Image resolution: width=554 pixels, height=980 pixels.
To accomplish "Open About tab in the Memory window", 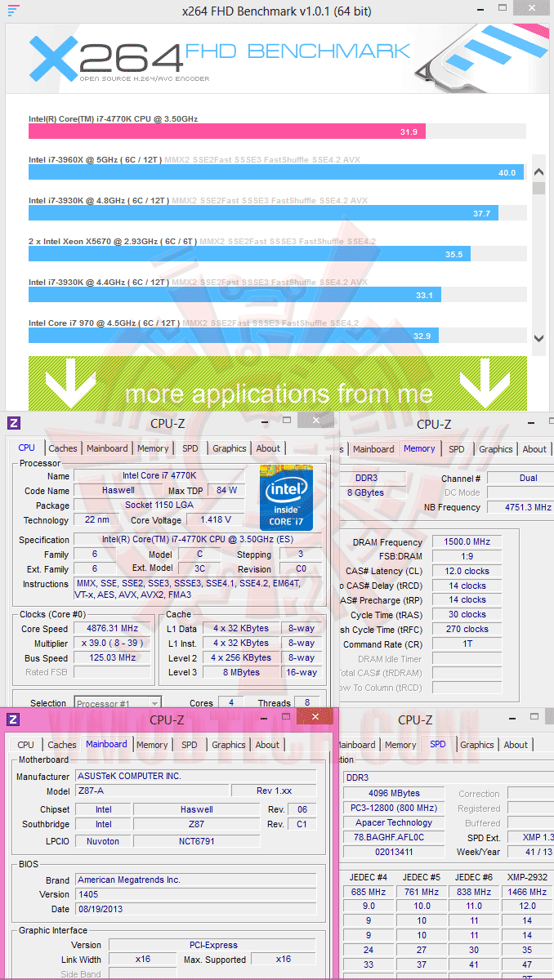I will (x=534, y=449).
